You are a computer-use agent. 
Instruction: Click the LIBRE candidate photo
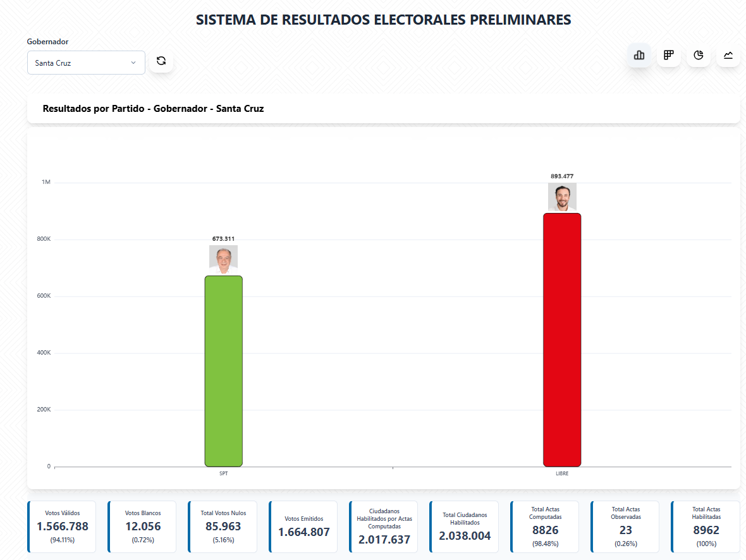(561, 197)
